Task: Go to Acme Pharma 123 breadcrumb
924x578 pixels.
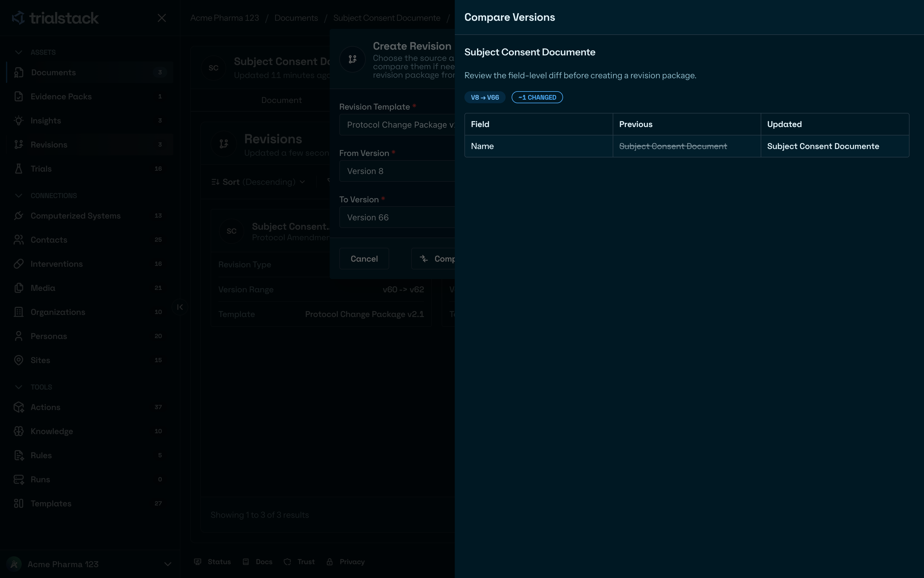Action: click(224, 18)
